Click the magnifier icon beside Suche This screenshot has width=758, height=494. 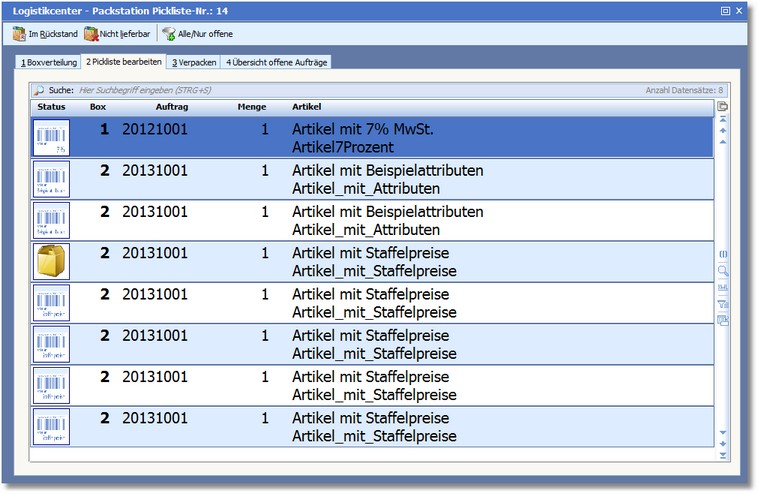coord(39,90)
